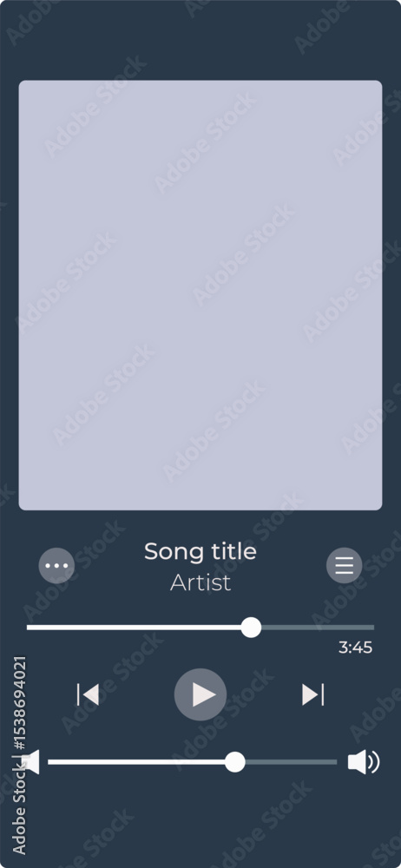Image resolution: width=401 pixels, height=868 pixels.
Task: Seek back within the played part of progress bar
Action: (x=134, y=628)
